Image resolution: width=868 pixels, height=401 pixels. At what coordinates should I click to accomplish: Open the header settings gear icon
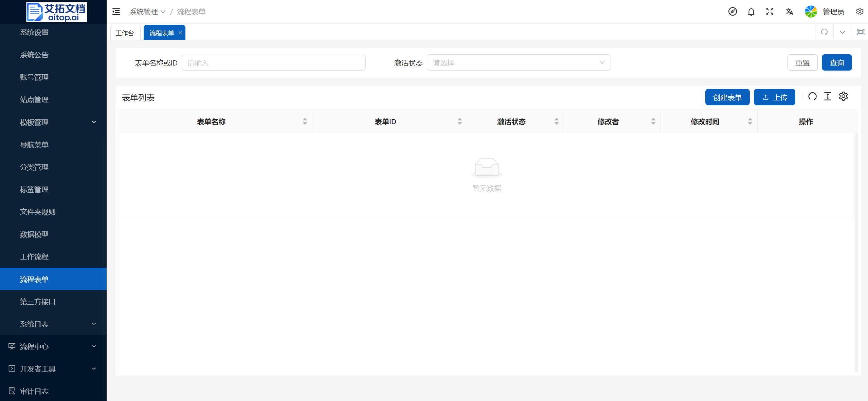point(860,12)
